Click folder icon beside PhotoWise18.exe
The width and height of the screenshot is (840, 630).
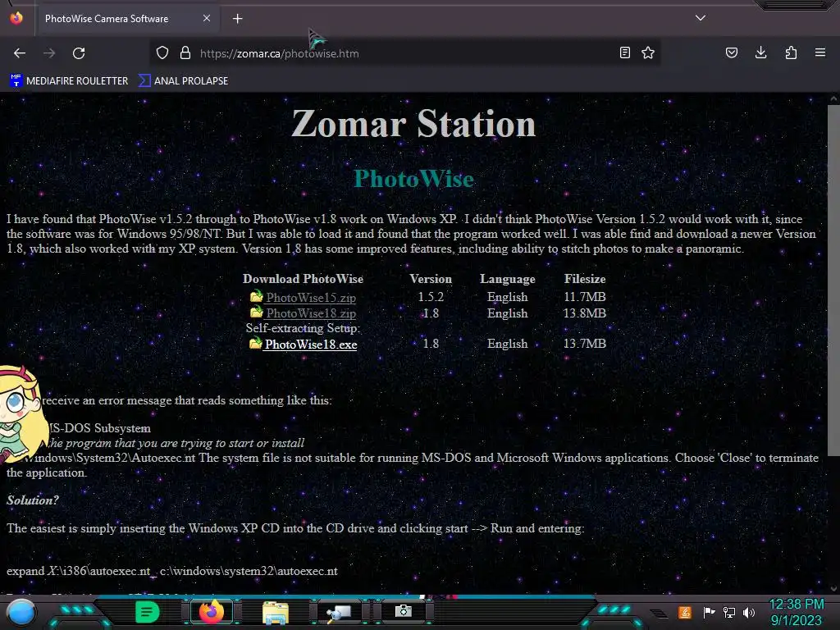click(x=256, y=344)
